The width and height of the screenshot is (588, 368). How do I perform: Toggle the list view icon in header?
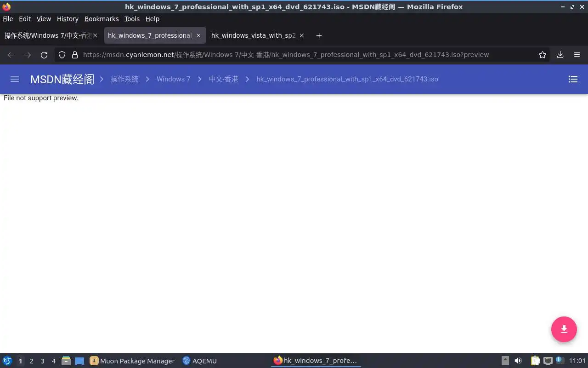tap(573, 79)
